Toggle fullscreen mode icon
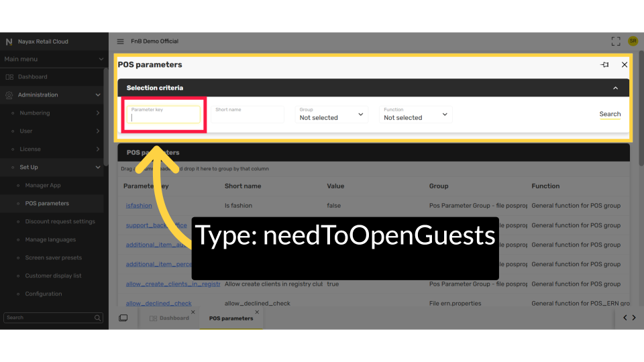 (x=616, y=42)
